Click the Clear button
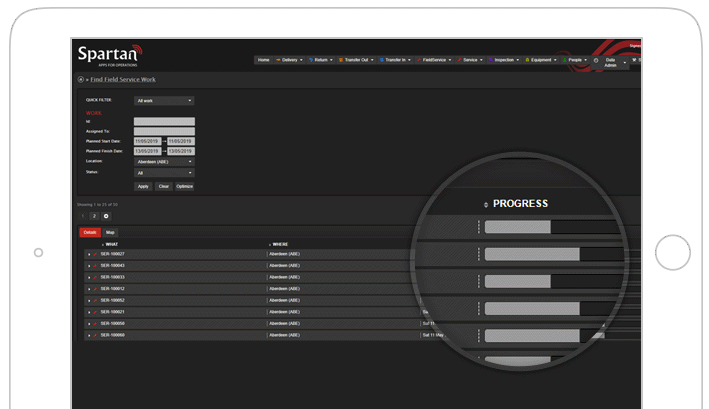The width and height of the screenshot is (709, 409). (164, 187)
